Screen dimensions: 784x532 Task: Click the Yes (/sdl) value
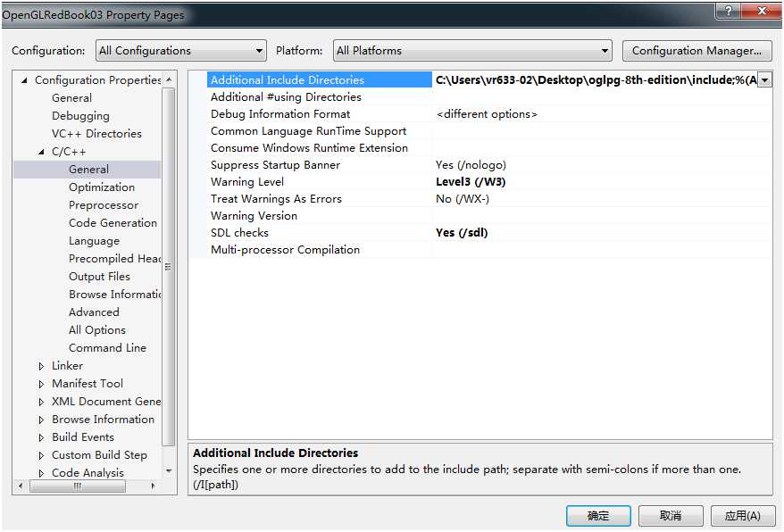[462, 233]
